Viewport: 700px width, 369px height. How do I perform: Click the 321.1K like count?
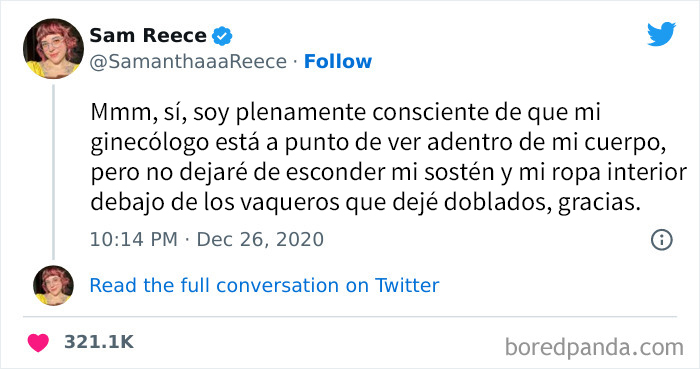[x=99, y=342]
